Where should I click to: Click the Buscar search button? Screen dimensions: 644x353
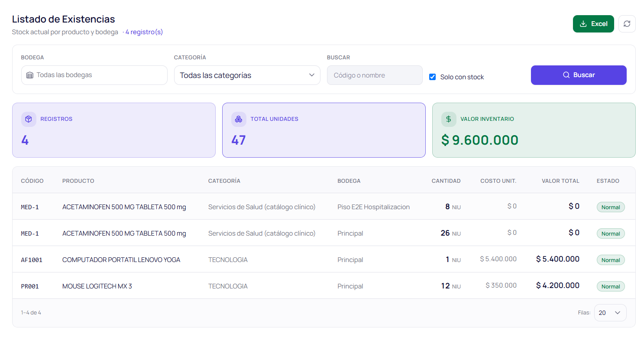pyautogui.click(x=579, y=75)
